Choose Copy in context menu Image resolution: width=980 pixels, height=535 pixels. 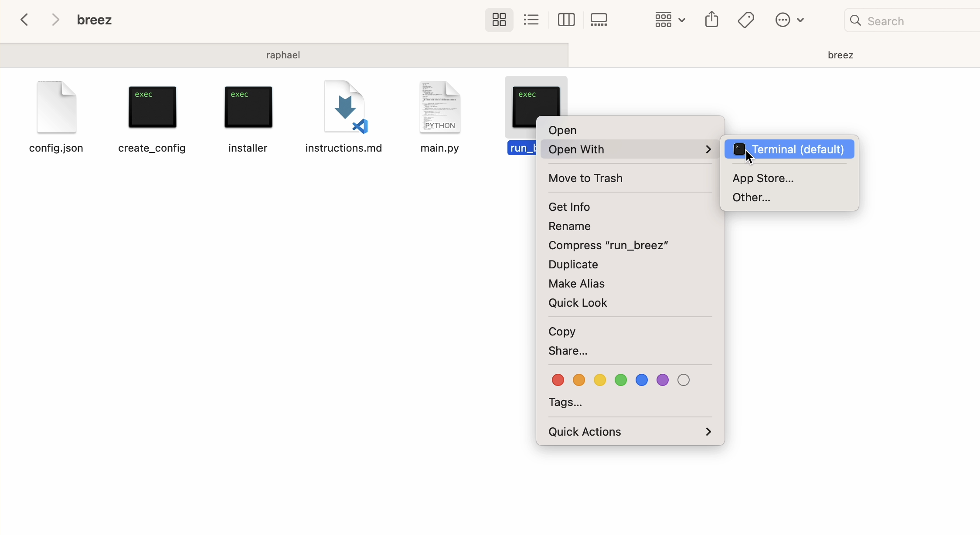(x=630, y=332)
